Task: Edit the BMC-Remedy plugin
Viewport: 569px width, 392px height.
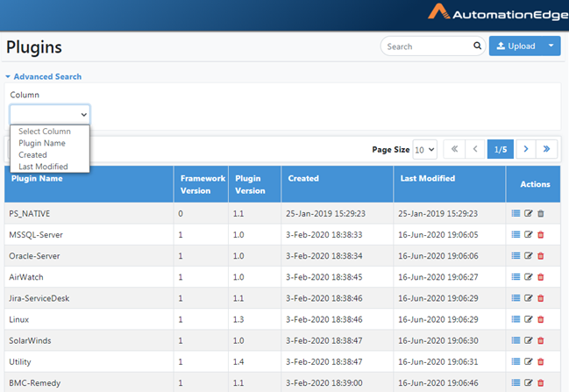Action: coord(529,382)
